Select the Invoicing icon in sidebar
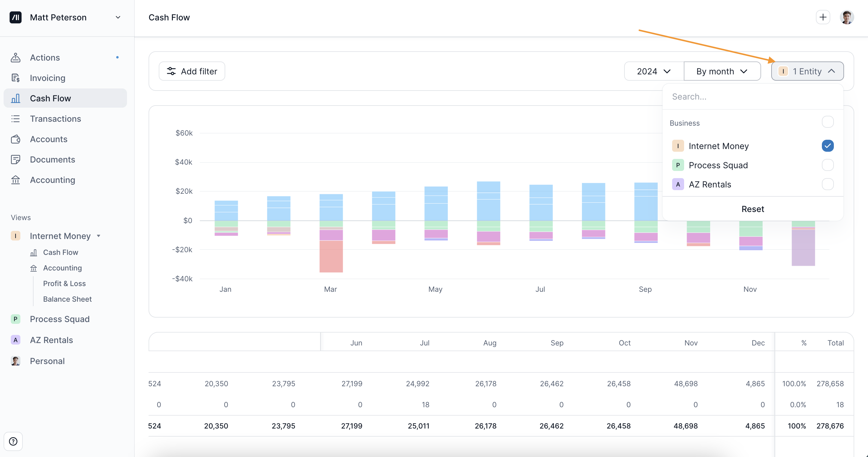 16,78
